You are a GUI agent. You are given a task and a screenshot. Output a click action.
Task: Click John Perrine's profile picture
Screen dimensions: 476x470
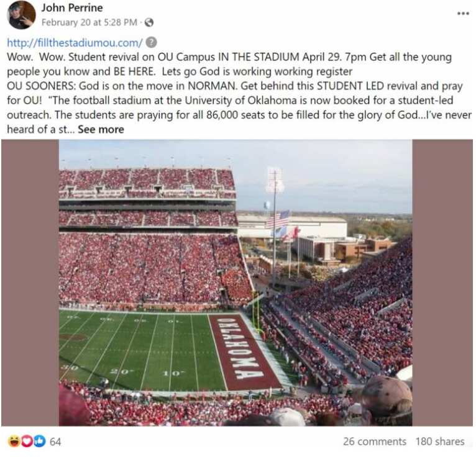(21, 15)
